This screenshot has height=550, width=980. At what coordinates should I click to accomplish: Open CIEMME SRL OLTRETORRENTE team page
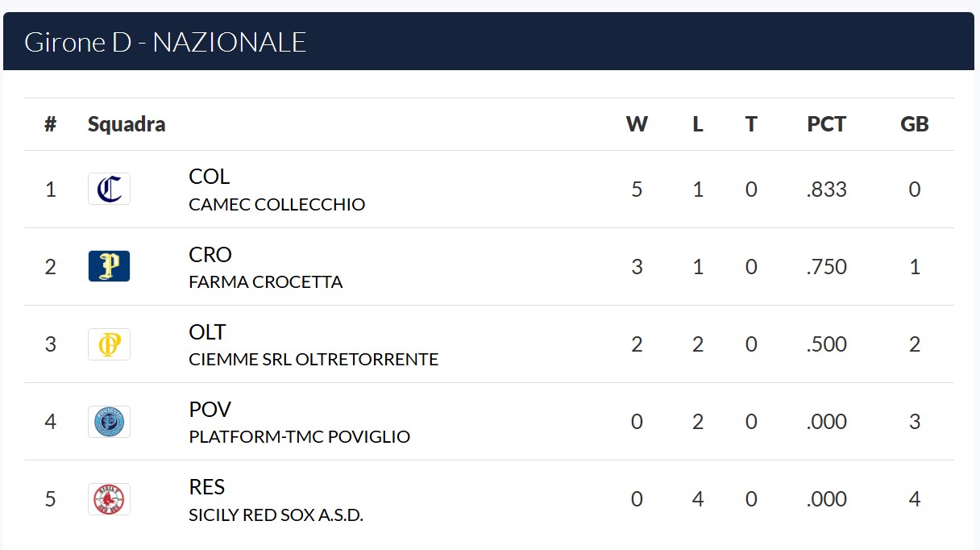(314, 360)
